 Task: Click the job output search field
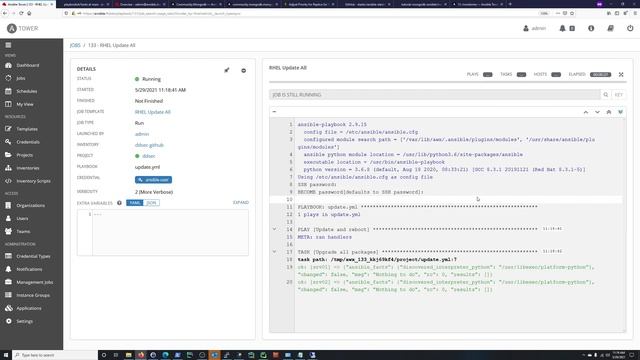(435, 95)
